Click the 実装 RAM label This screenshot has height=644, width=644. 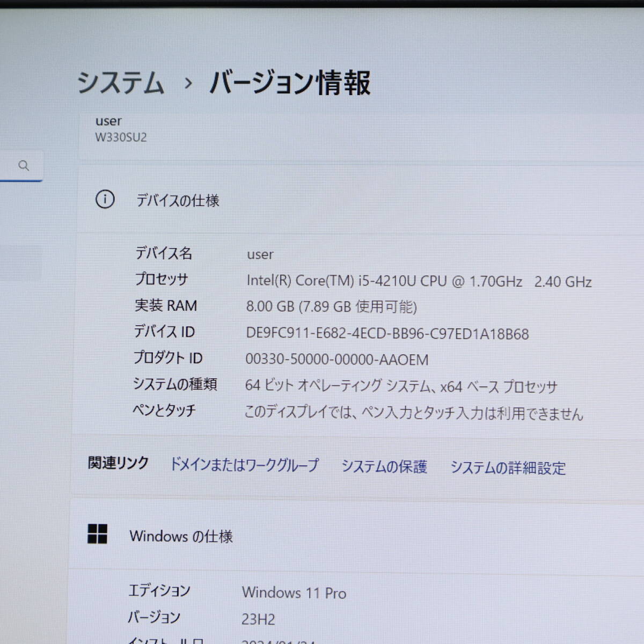166,305
